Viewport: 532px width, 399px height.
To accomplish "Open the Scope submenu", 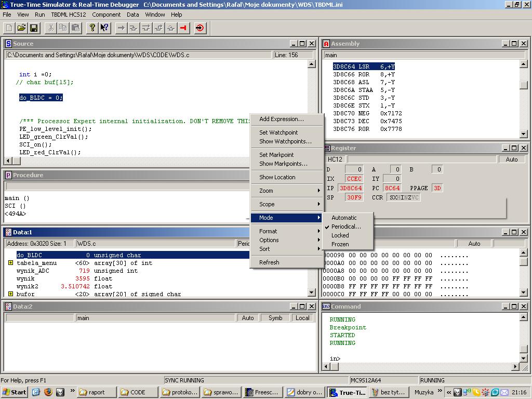I will 287,204.
